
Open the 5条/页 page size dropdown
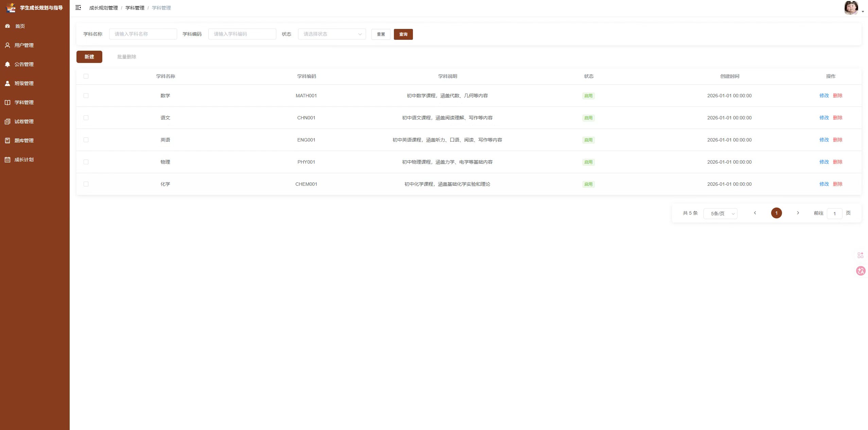tap(720, 213)
